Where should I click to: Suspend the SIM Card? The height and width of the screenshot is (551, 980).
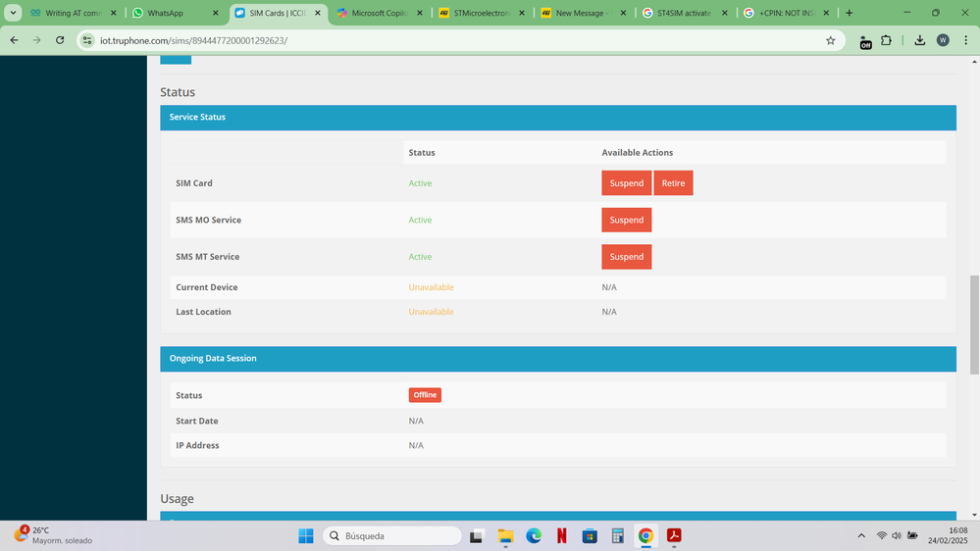point(626,183)
